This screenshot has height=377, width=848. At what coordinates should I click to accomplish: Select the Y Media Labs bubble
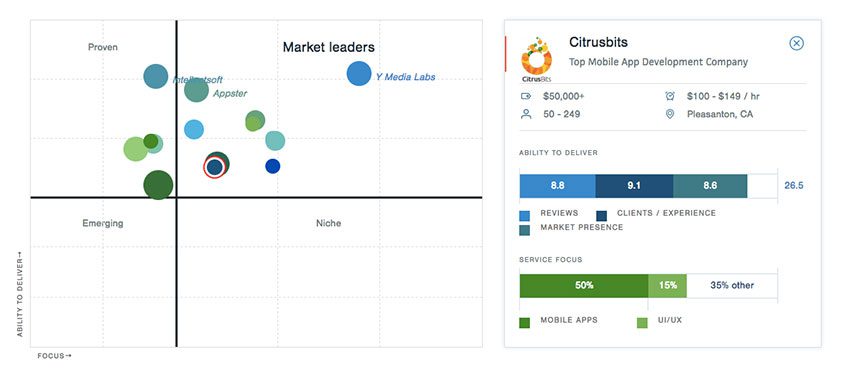[x=359, y=74]
